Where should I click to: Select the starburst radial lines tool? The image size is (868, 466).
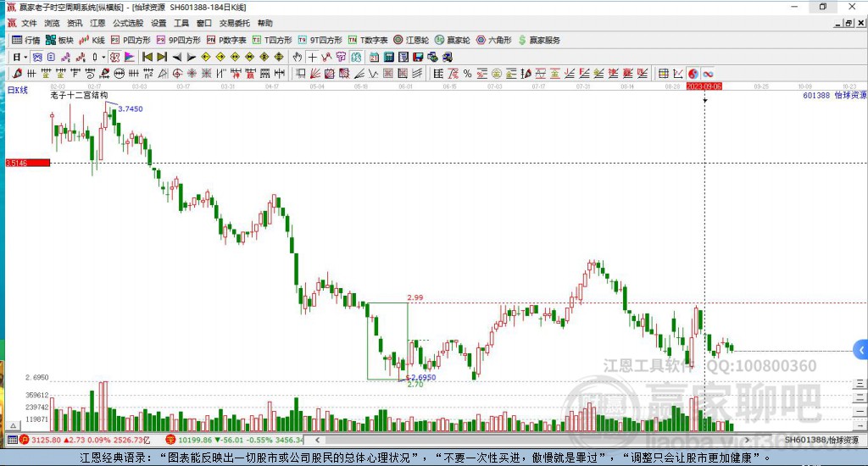(x=192, y=74)
